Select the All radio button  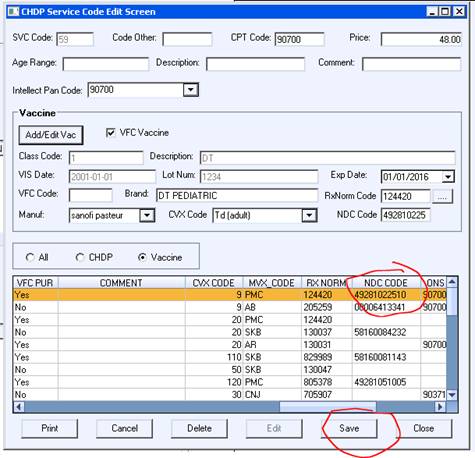[30, 257]
